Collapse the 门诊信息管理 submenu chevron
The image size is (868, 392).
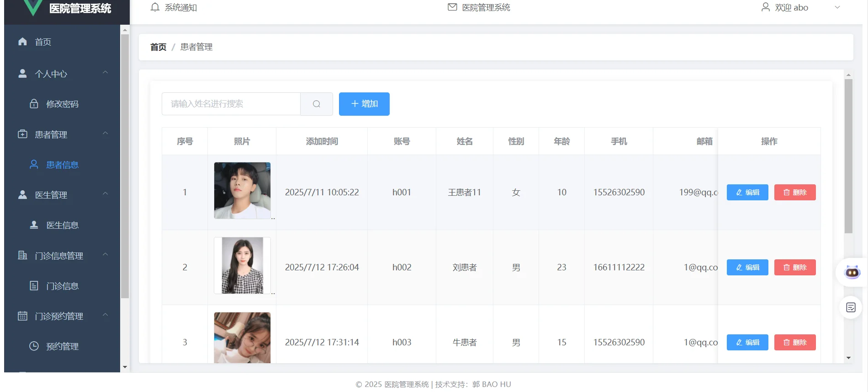tap(106, 255)
